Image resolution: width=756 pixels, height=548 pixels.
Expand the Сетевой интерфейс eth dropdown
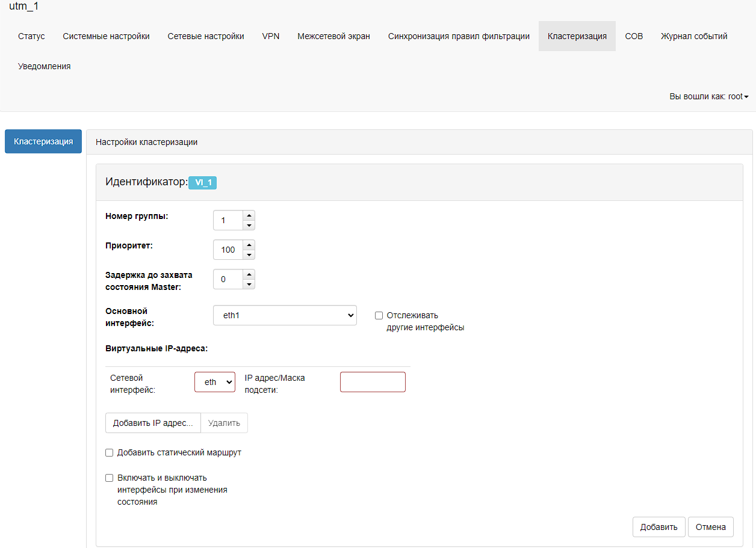coord(215,382)
